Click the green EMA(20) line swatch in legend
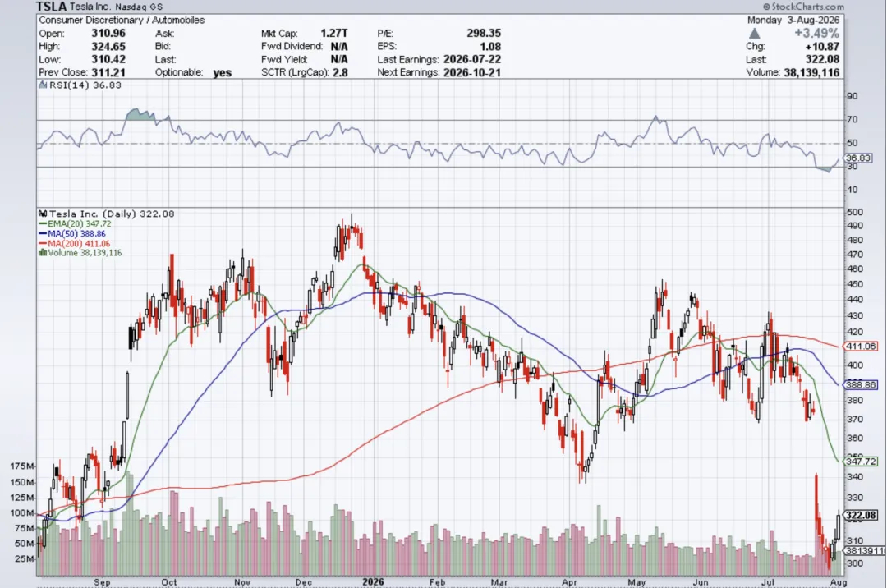Screen dimensions: 887x588 [x=43, y=224]
